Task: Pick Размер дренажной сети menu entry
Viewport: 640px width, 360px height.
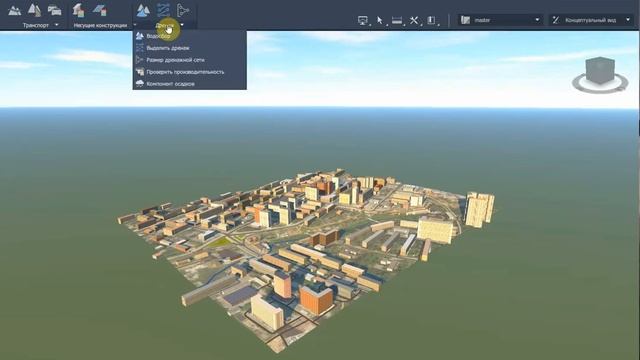Action: (x=189, y=60)
